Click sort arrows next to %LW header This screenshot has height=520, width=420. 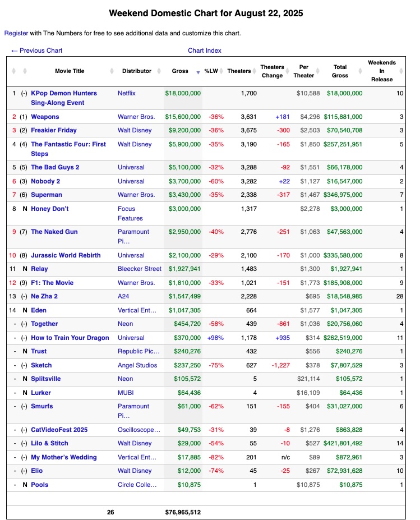[x=221, y=71]
